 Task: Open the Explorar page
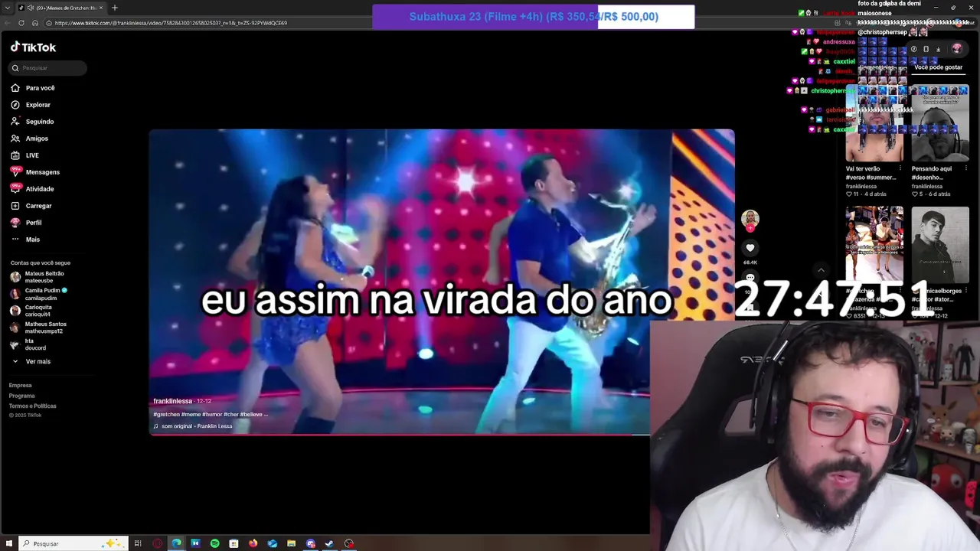point(31,105)
